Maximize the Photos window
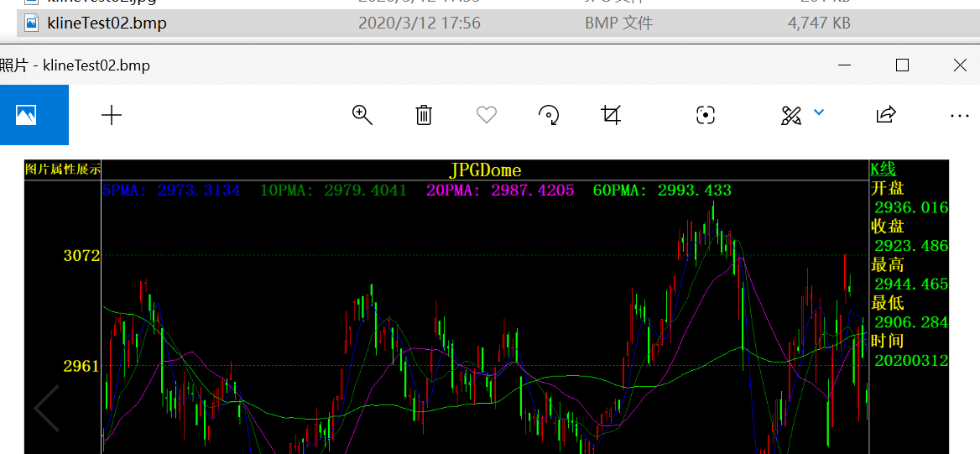 coord(902,65)
